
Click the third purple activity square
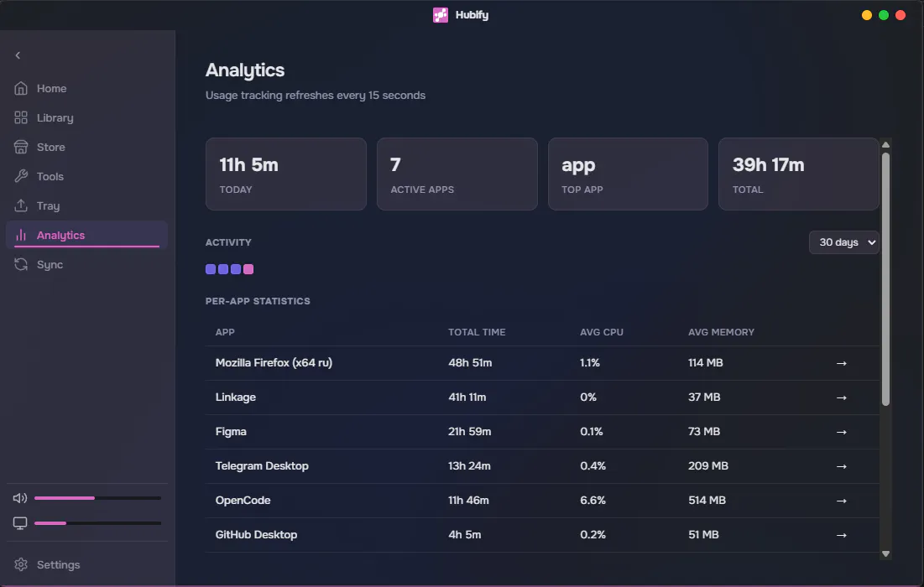pos(236,269)
